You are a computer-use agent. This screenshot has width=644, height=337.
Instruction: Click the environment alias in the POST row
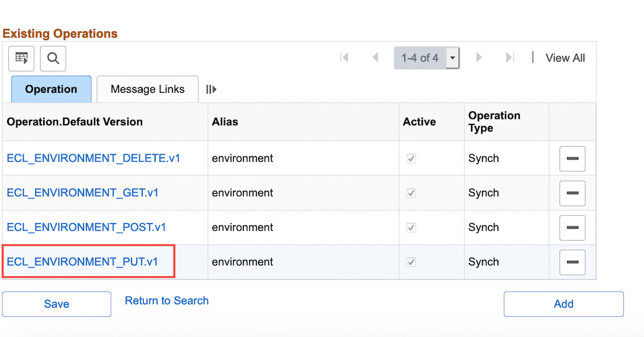[x=242, y=227]
